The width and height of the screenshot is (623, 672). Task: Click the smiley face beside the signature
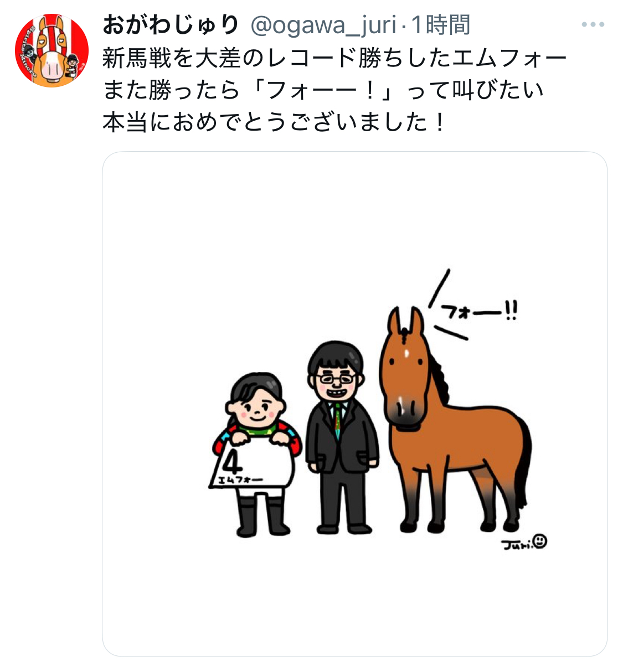coord(540,541)
